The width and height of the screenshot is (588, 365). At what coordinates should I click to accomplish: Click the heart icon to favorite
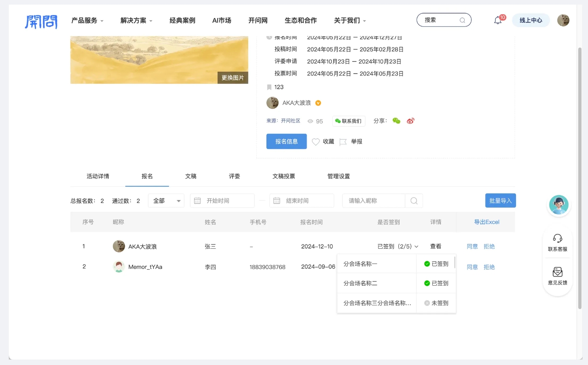[316, 142]
